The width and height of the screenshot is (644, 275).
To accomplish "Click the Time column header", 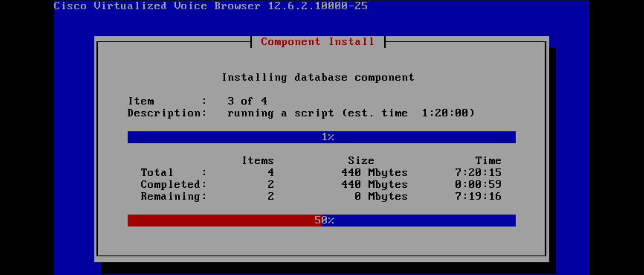I will pyautogui.click(x=488, y=161).
